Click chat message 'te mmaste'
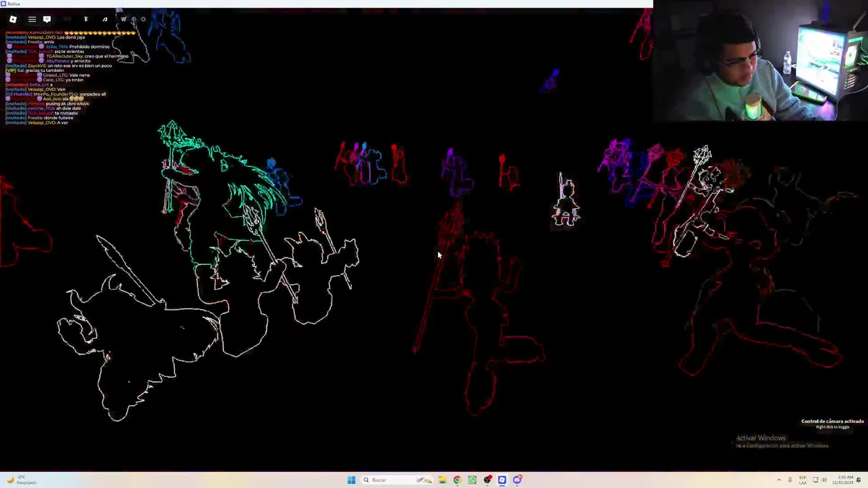Image resolution: width=868 pixels, height=488 pixels. click(x=66, y=113)
